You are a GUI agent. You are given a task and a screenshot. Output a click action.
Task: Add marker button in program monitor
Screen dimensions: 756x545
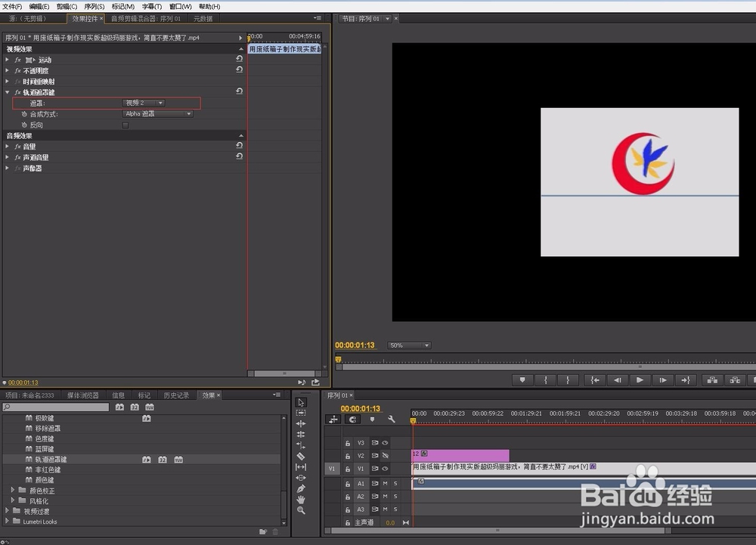pyautogui.click(x=522, y=380)
